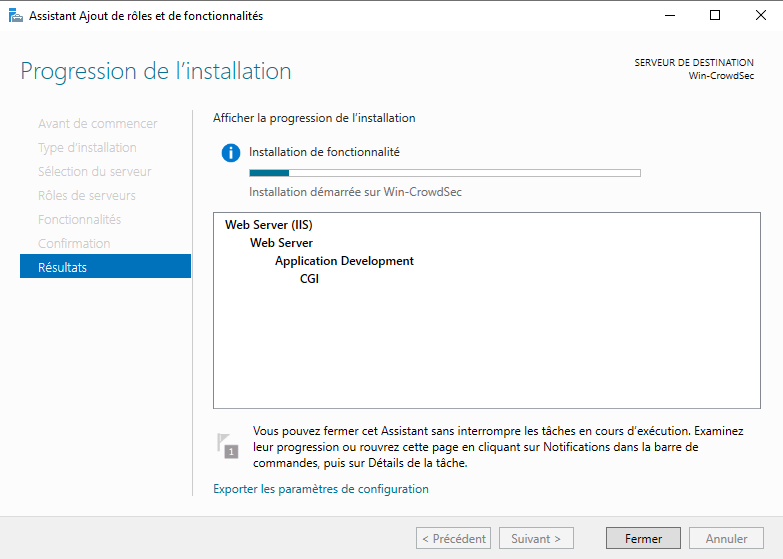Select the CGI feature entry

coord(309,279)
